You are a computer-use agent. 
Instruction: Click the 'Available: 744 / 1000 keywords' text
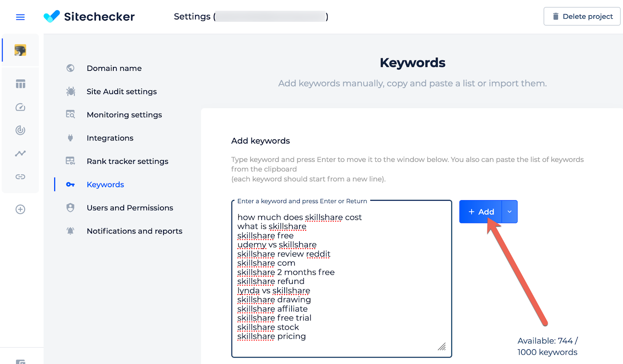click(547, 346)
